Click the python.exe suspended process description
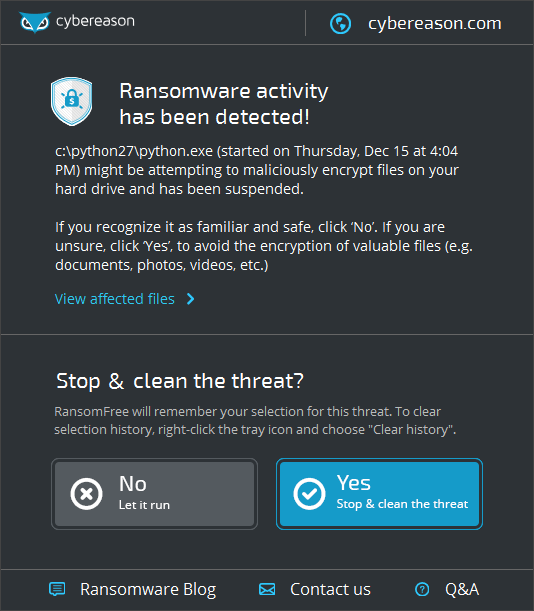 pos(257,170)
